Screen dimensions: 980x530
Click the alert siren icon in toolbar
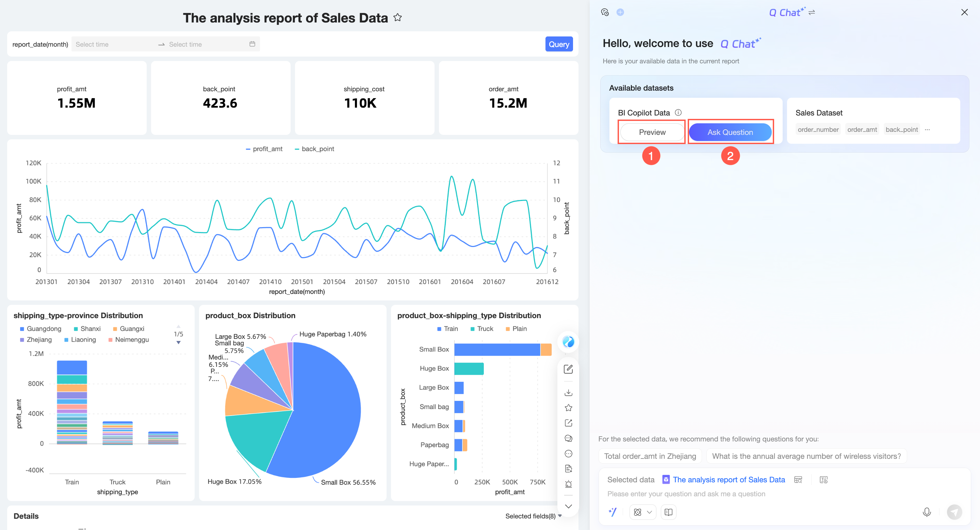click(x=568, y=484)
